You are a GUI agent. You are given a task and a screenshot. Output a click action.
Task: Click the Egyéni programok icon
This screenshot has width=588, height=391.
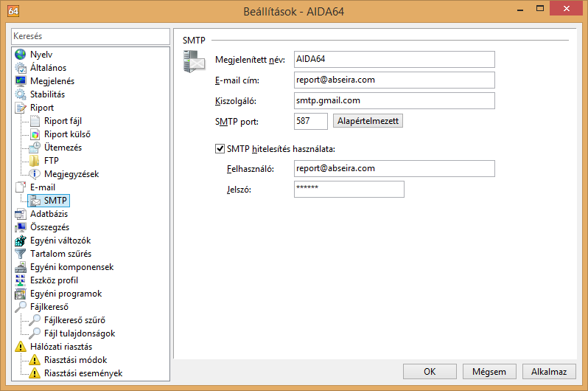point(21,294)
